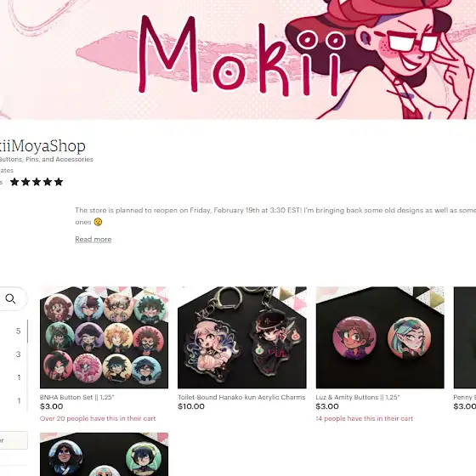Viewport: 476px width, 476px height.
Task: Open the BNHA Button Set thumbnail
Action: pos(104,337)
